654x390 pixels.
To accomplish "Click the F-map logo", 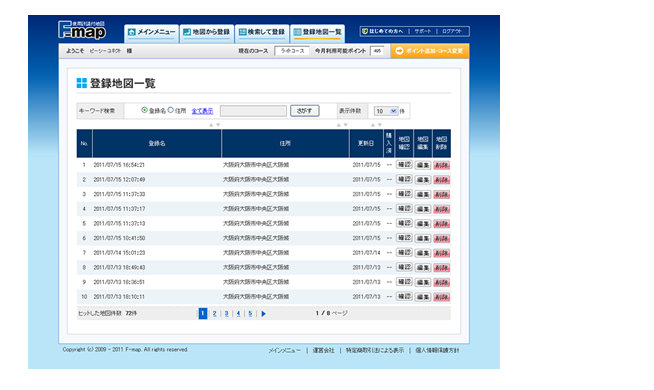I will (82, 30).
